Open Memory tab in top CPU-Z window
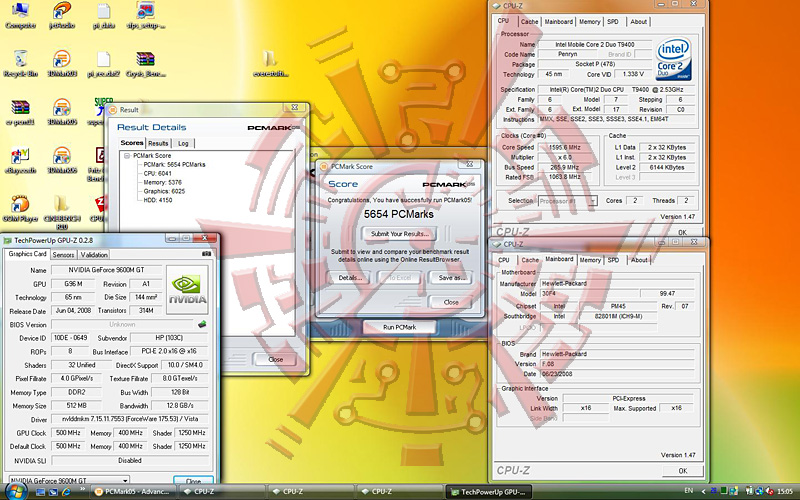800x500 pixels. [589, 21]
